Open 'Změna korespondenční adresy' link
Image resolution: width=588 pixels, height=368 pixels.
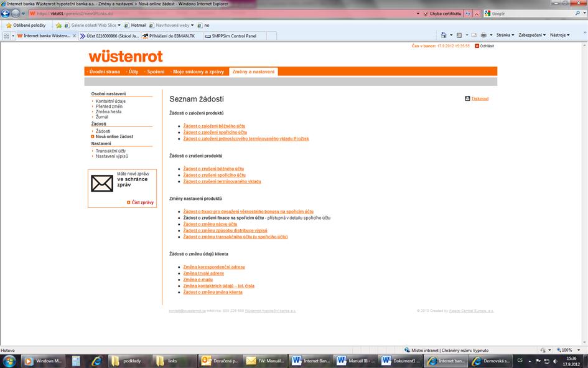coord(214,267)
